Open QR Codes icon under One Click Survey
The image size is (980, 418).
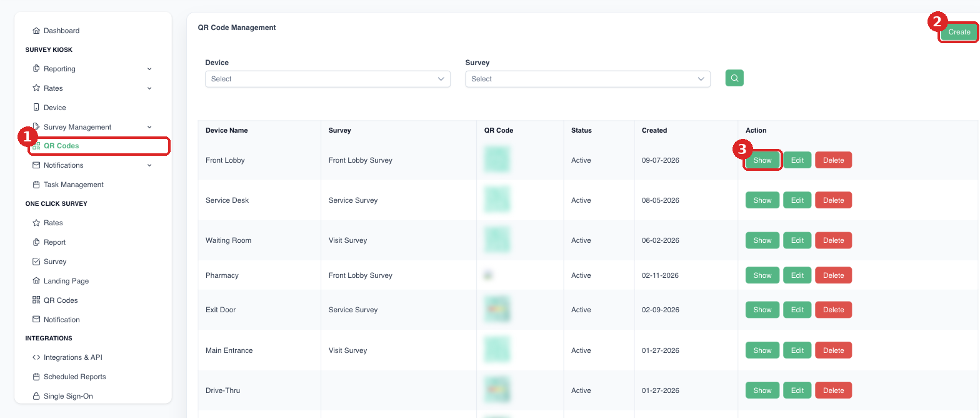(36, 300)
